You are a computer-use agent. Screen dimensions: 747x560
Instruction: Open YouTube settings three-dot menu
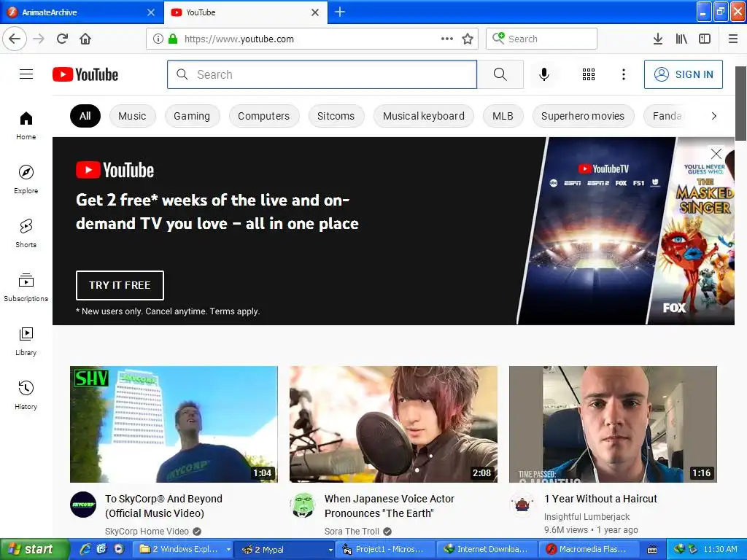click(x=623, y=74)
